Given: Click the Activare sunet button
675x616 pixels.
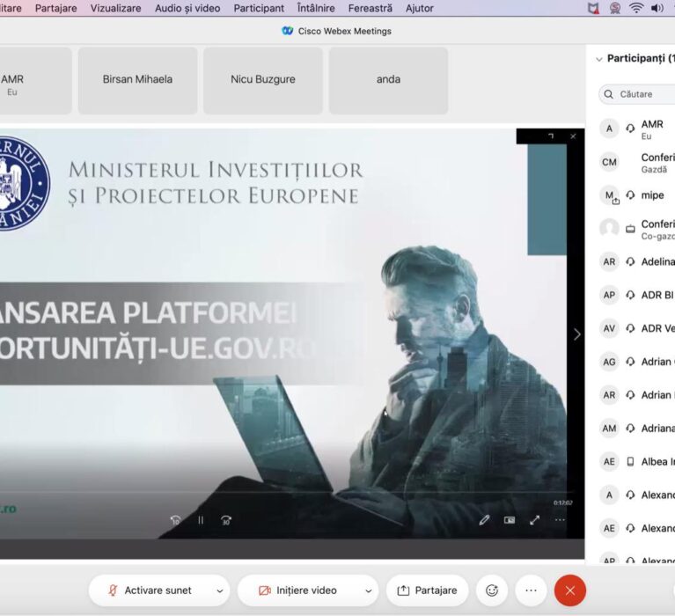Looking at the screenshot, I should pyautogui.click(x=150, y=590).
